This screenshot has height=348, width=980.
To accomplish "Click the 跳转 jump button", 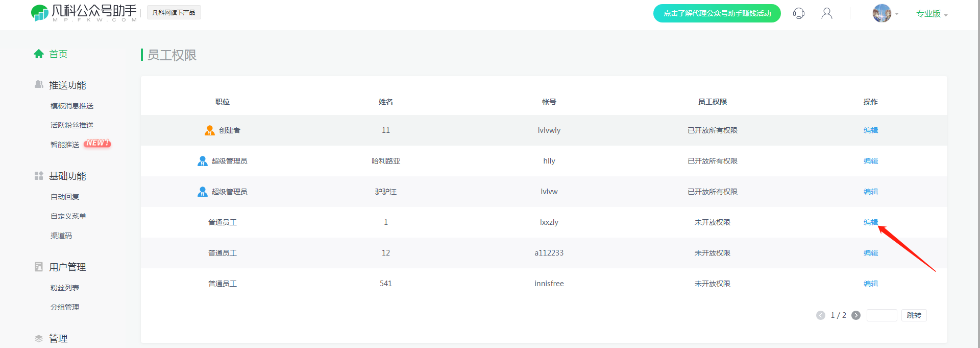I will pos(914,315).
